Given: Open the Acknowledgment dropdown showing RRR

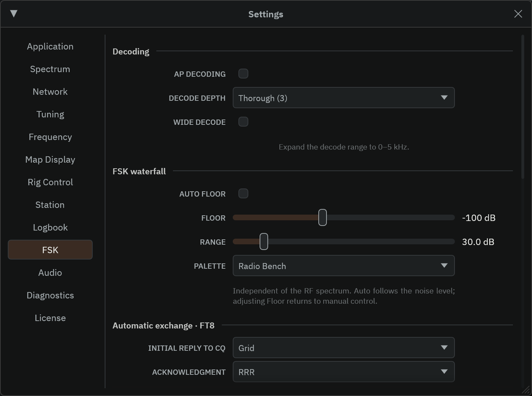Looking at the screenshot, I should pyautogui.click(x=343, y=372).
